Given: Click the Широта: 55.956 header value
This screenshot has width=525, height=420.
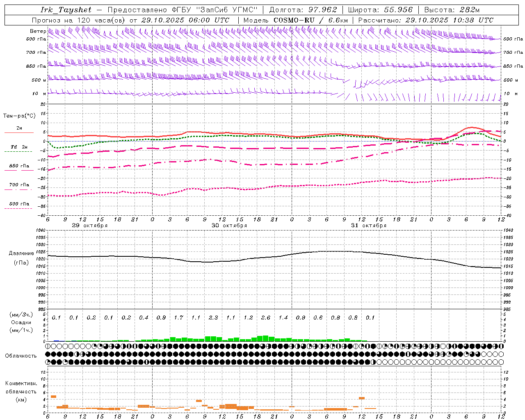Looking at the screenshot, I should coord(380,10).
